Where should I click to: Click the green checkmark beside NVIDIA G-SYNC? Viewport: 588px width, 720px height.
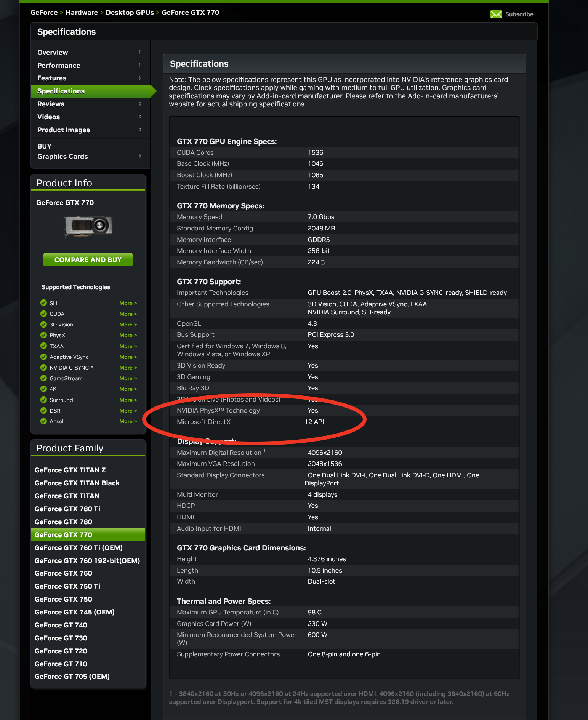[x=43, y=367]
